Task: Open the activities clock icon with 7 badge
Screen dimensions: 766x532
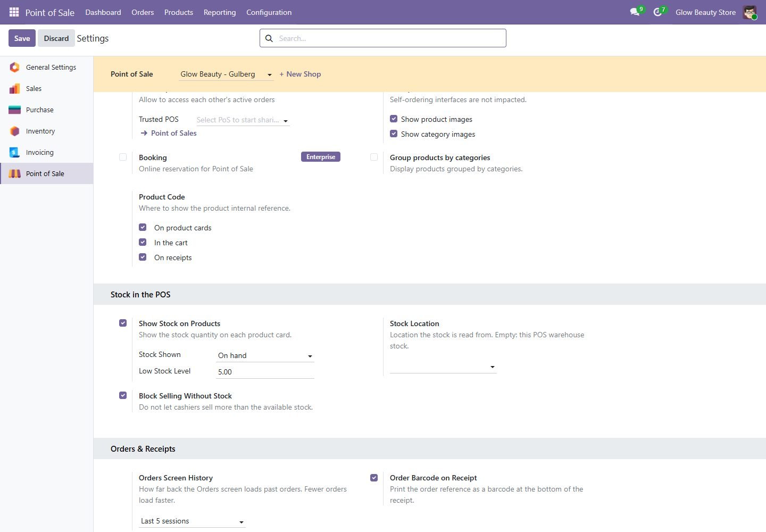Action: (658, 12)
